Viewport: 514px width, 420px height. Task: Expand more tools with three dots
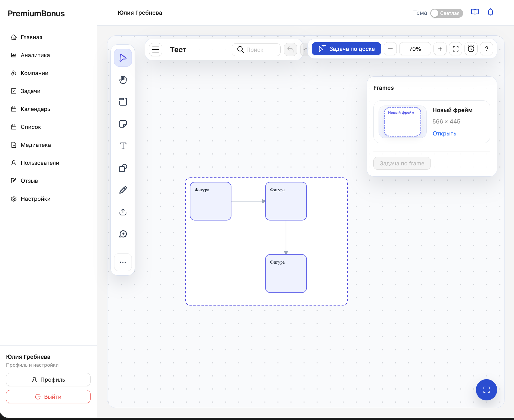pos(123,262)
